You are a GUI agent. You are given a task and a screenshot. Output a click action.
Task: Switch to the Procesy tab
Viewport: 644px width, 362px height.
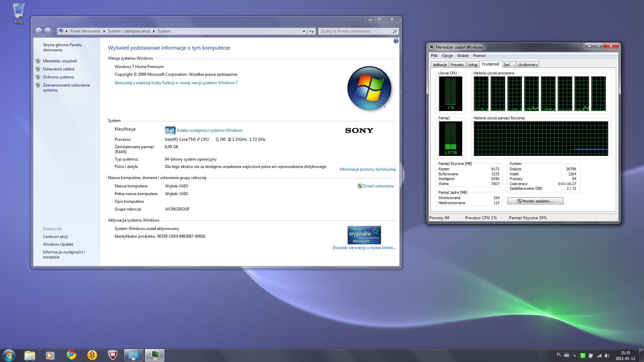(457, 65)
